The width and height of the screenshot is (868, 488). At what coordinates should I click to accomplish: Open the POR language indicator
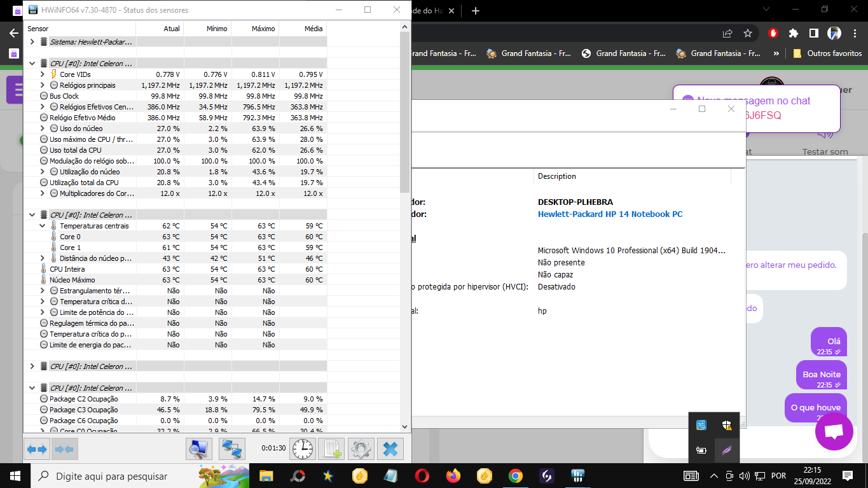pos(778,476)
